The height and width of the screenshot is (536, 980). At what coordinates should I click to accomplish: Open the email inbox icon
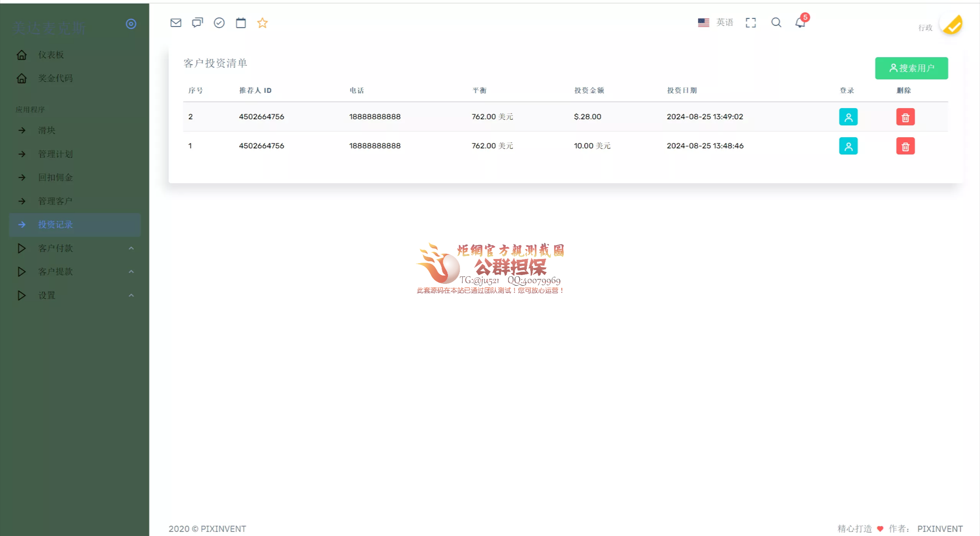click(176, 23)
